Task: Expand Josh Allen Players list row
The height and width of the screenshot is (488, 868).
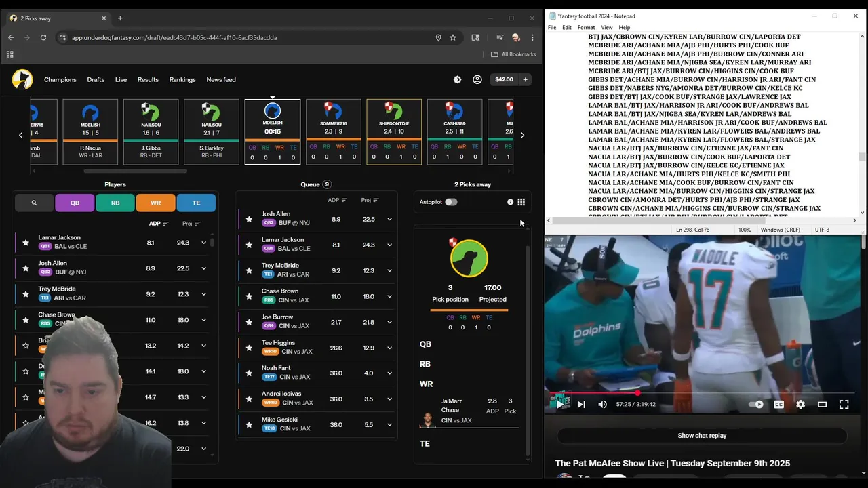Action: pyautogui.click(x=203, y=268)
